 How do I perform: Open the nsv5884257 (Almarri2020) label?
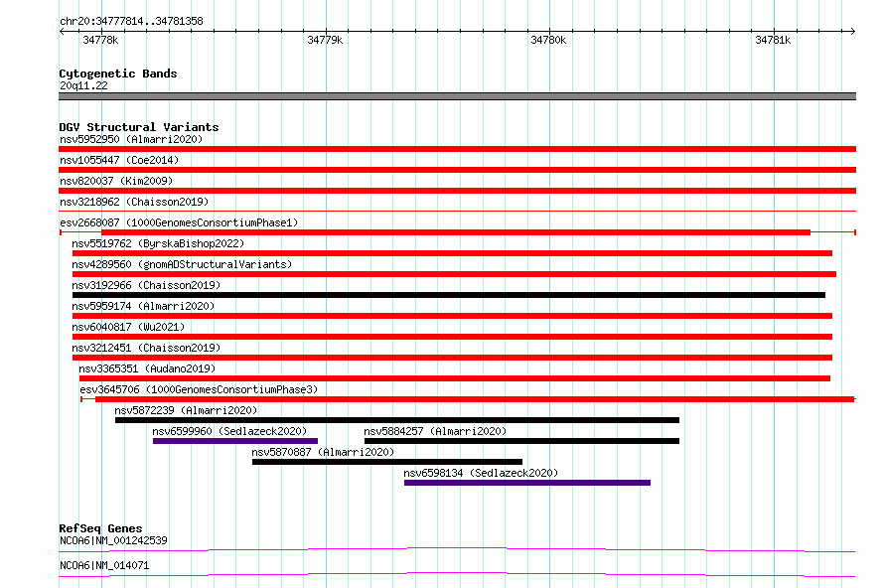435,431
